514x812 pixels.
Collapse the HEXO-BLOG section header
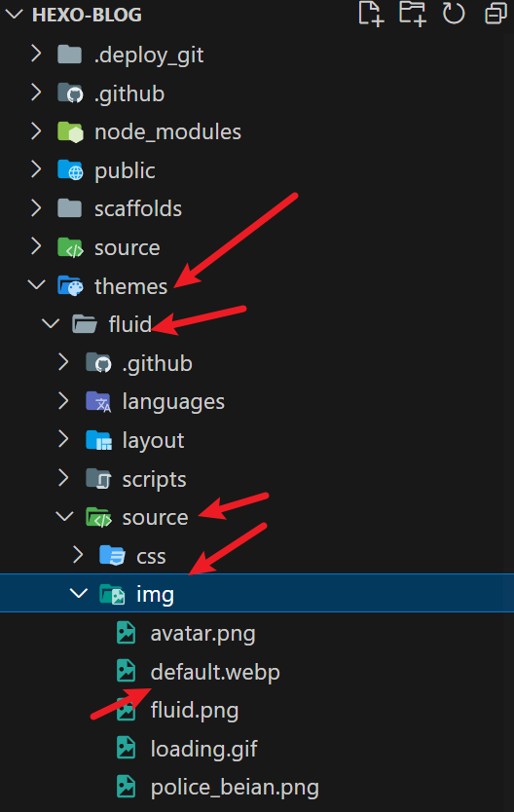pyautogui.click(x=14, y=15)
